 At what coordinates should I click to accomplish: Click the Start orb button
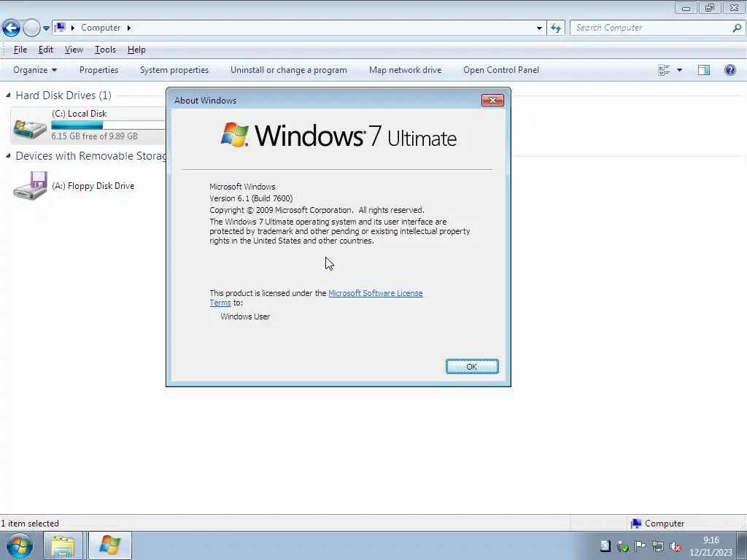(x=20, y=545)
